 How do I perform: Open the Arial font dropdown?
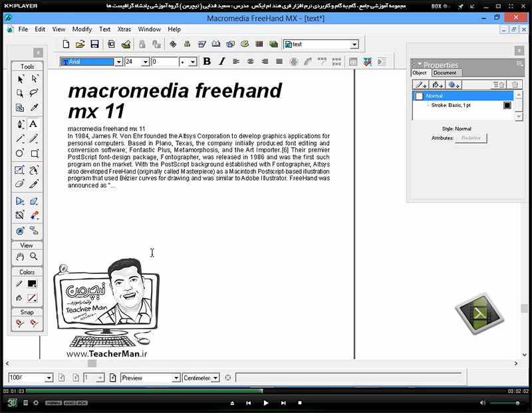click(119, 62)
